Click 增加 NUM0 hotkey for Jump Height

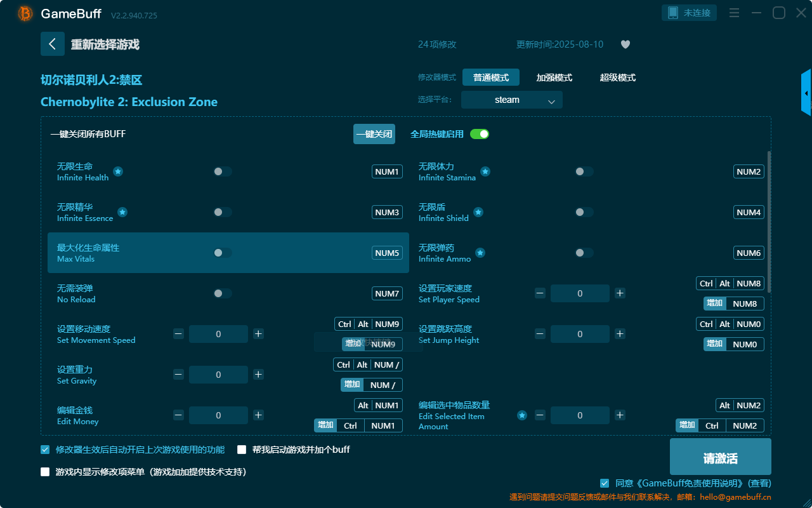pyautogui.click(x=734, y=344)
